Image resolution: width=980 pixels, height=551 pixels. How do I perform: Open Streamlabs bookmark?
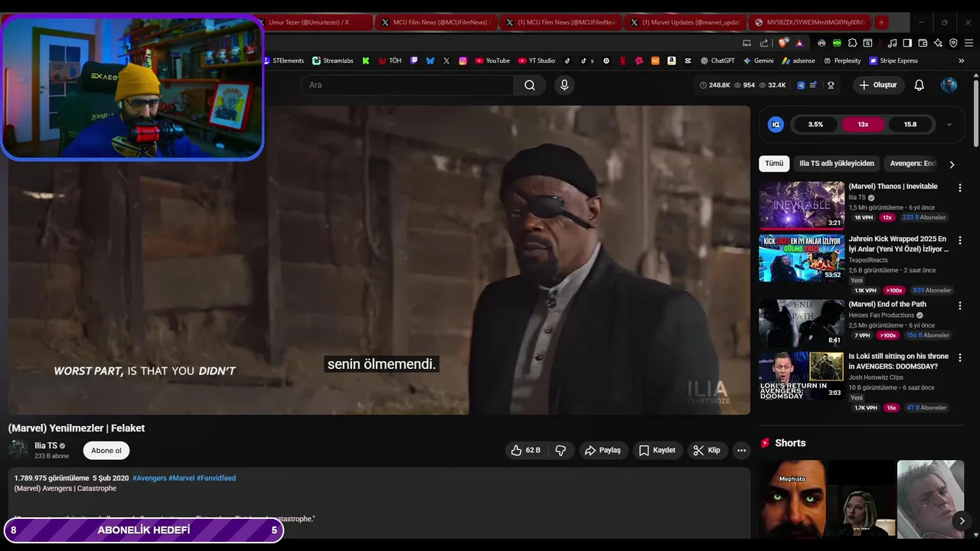pyautogui.click(x=333, y=60)
